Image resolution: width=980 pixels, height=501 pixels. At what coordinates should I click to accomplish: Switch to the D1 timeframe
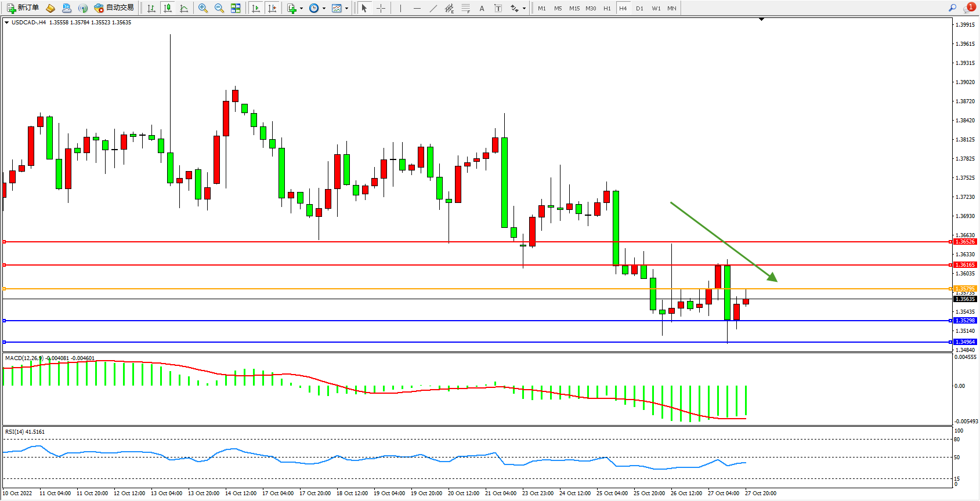point(639,8)
